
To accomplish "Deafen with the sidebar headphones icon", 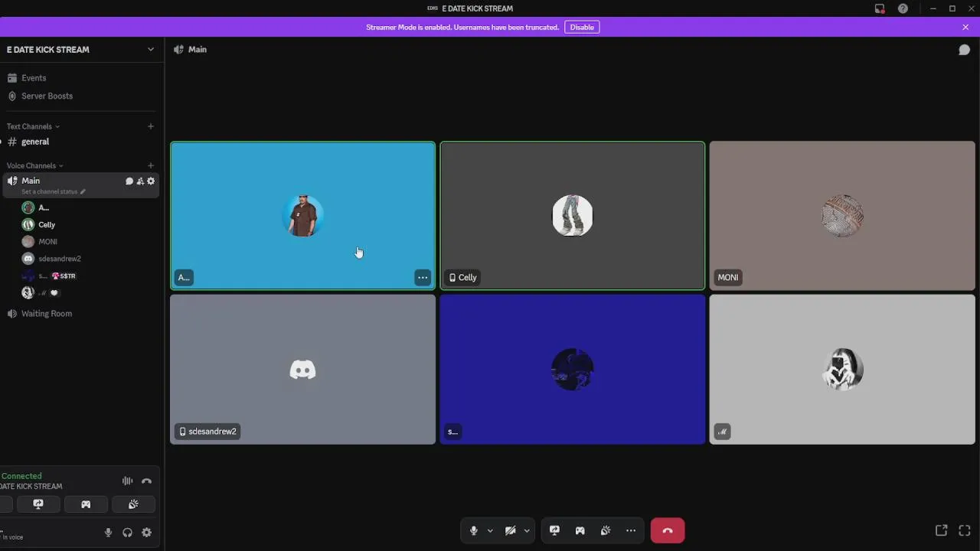I will (x=127, y=533).
